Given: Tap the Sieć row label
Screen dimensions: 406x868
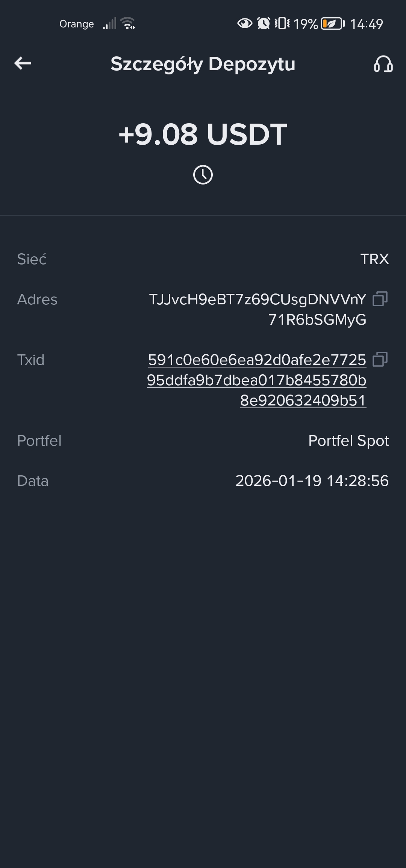Looking at the screenshot, I should (32, 259).
